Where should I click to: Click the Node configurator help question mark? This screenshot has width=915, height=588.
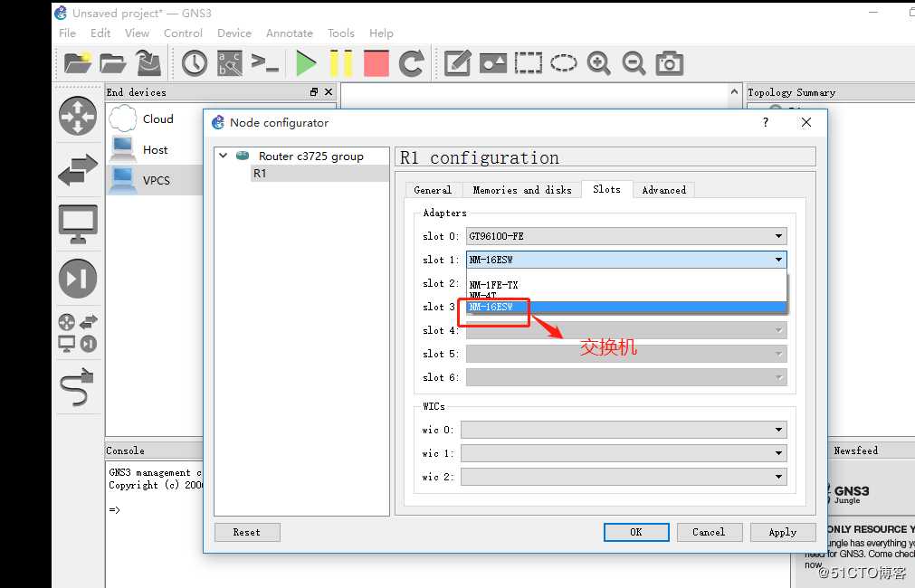coord(765,122)
